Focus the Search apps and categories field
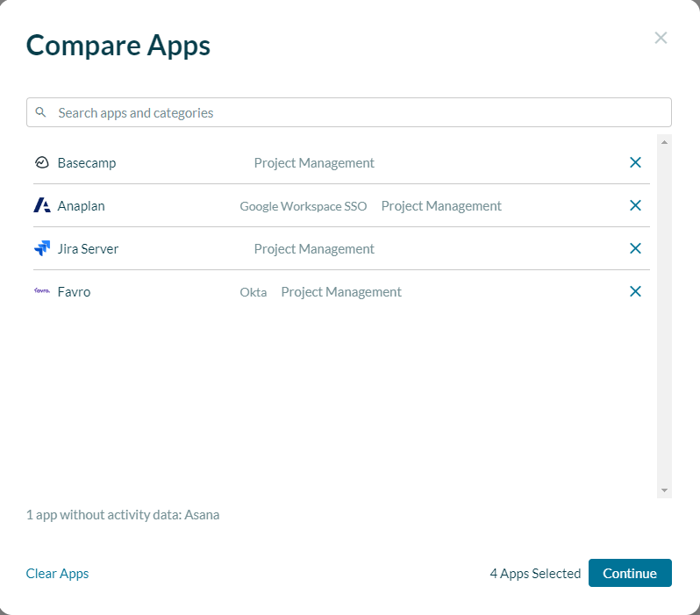The height and width of the screenshot is (615, 700). click(x=349, y=112)
